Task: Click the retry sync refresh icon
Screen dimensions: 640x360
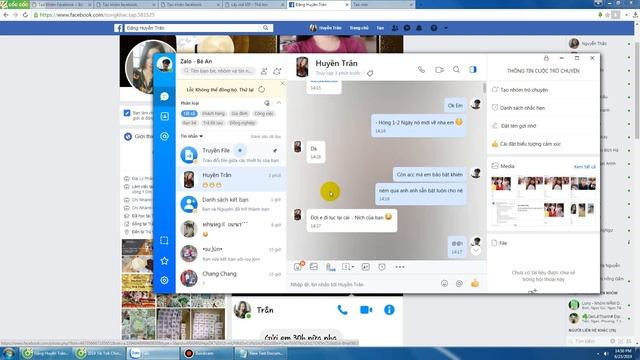Action: pyautogui.click(x=262, y=89)
